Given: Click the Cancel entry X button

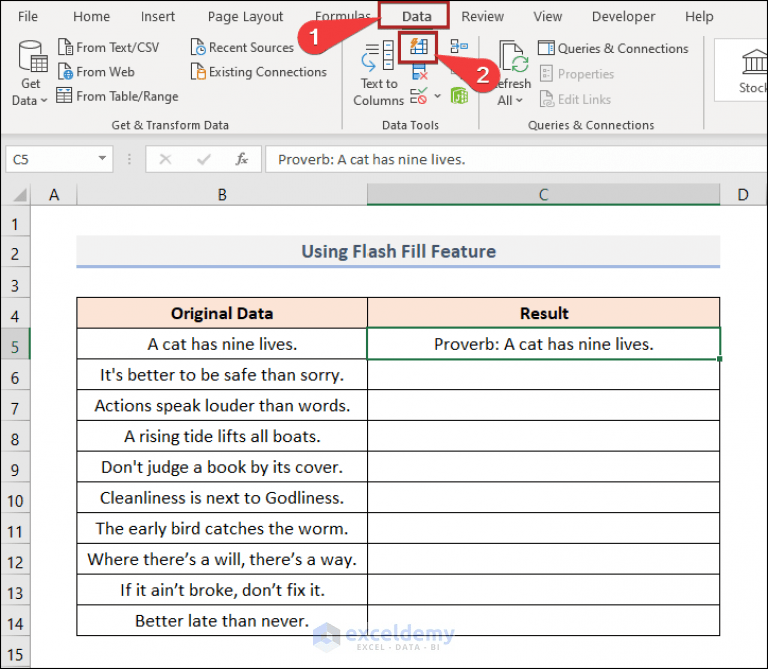Looking at the screenshot, I should coord(166,159).
